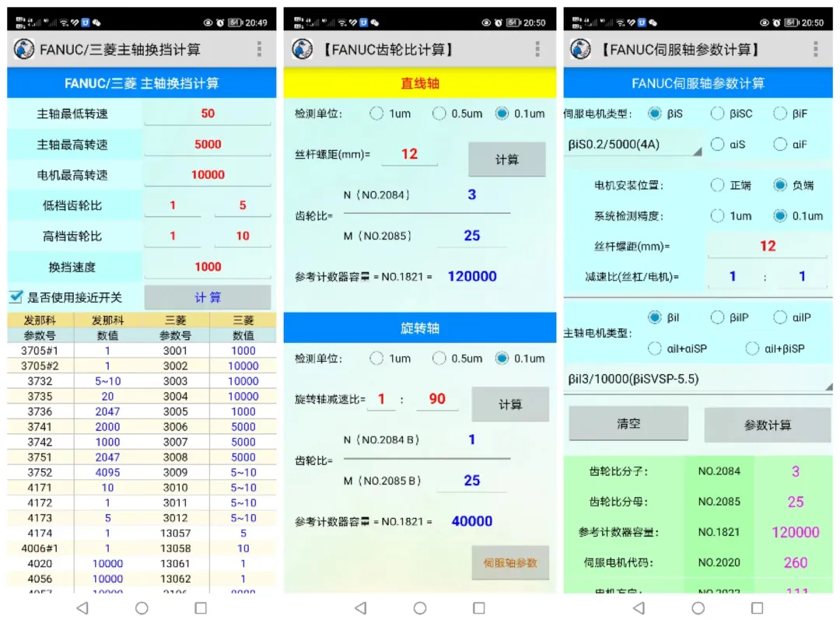Viewport: 840px width, 630px height.
Task: Open overflow menu in FANUC齿轮比计算 screen
Action: 537,49
